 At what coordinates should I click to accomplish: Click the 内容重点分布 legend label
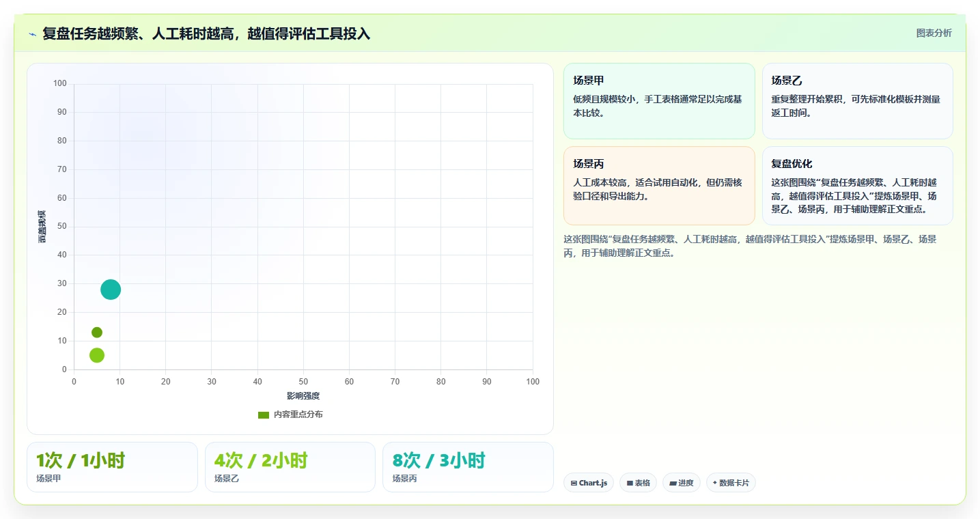pos(298,415)
